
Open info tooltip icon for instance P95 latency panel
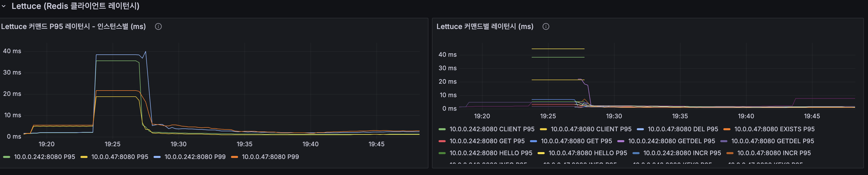(158, 26)
